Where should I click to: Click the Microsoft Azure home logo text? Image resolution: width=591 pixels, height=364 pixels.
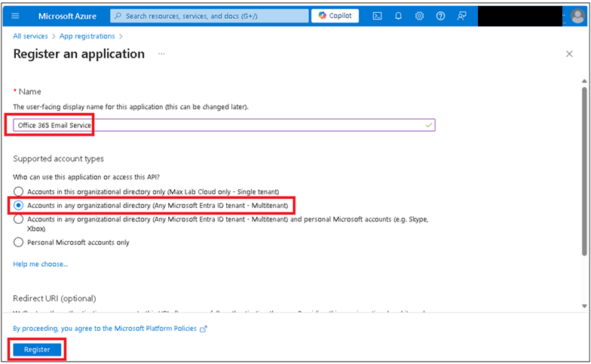click(x=67, y=17)
